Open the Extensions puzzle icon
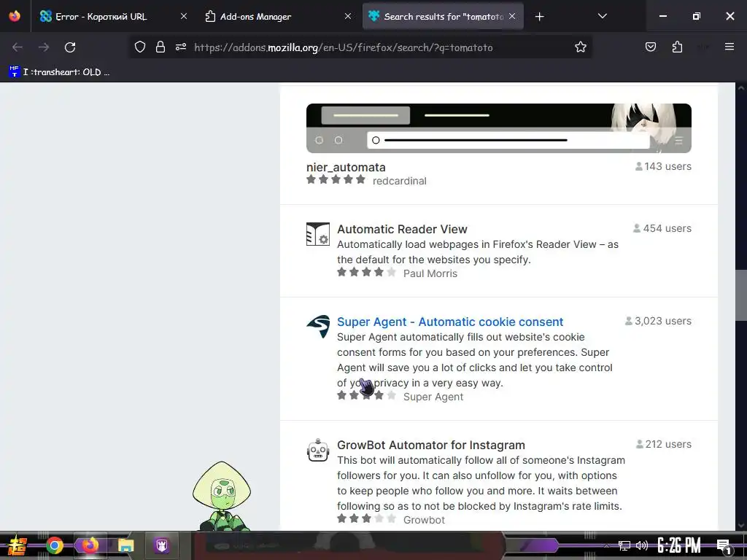The image size is (747, 560). point(677,47)
